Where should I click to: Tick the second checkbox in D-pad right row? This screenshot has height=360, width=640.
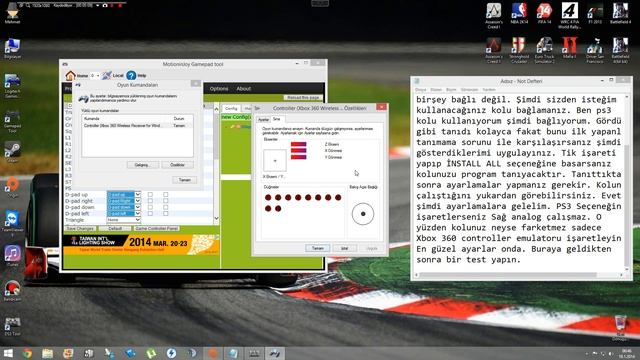click(x=166, y=201)
